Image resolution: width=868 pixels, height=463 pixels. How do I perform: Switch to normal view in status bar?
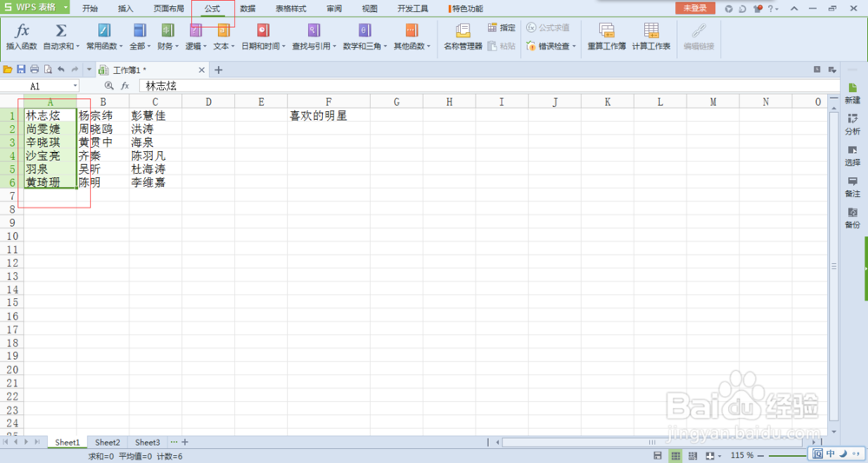(x=675, y=456)
